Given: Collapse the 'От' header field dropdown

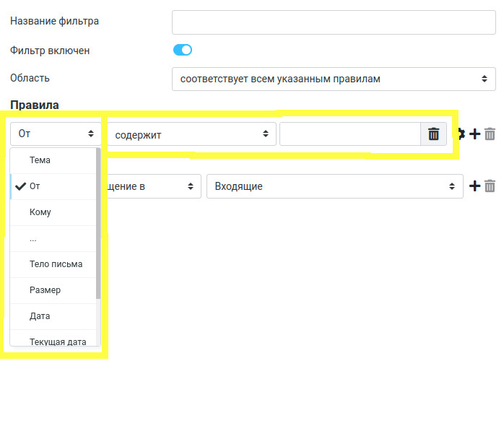Looking at the screenshot, I should (x=56, y=134).
